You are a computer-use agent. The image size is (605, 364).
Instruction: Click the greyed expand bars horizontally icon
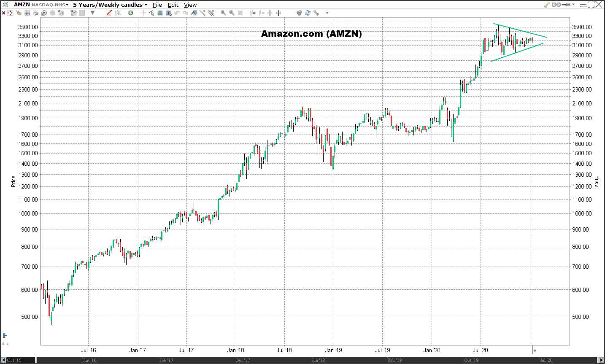coord(270,13)
